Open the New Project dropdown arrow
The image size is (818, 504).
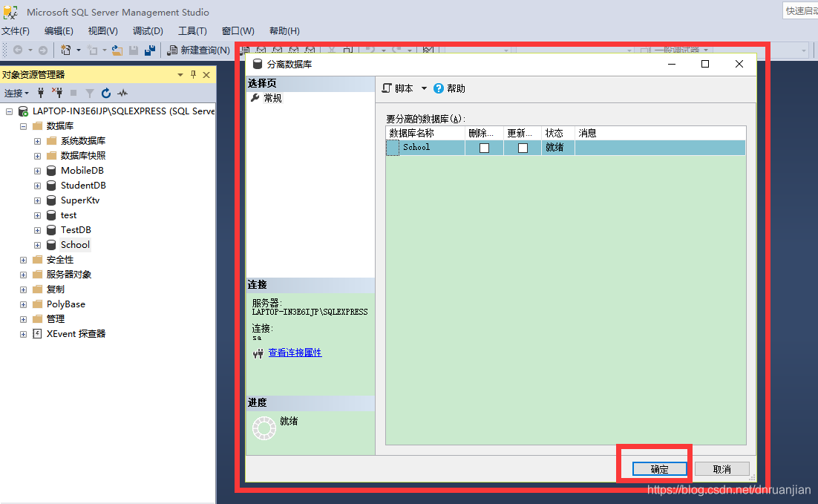(x=79, y=50)
